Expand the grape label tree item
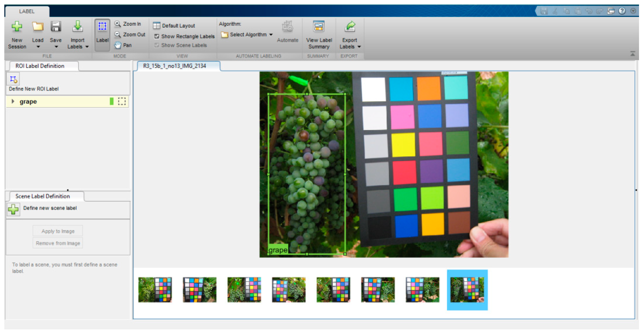644x333 pixels. [x=13, y=101]
